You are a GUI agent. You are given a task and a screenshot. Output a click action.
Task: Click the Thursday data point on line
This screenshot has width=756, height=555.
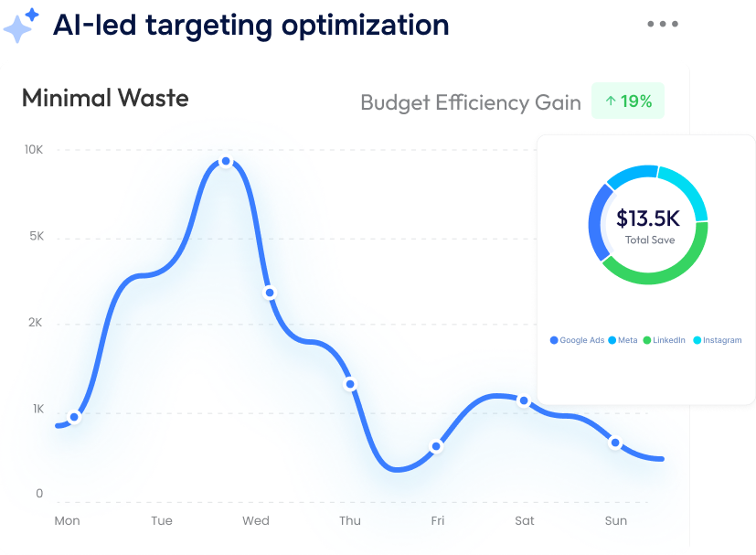coord(349,384)
